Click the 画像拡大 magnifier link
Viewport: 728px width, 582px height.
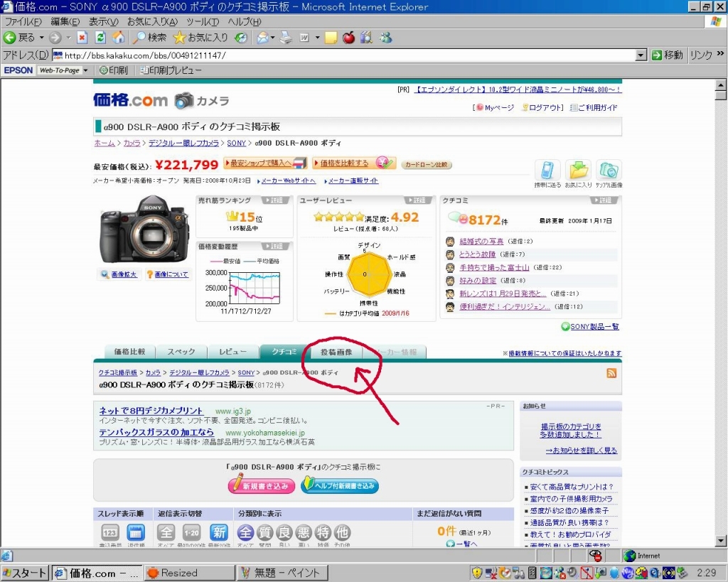119,274
